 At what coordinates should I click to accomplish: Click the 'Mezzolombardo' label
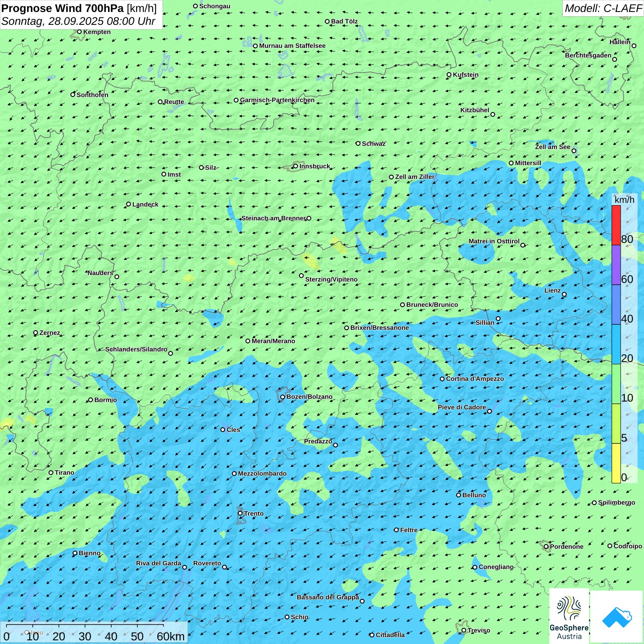pyautogui.click(x=262, y=473)
